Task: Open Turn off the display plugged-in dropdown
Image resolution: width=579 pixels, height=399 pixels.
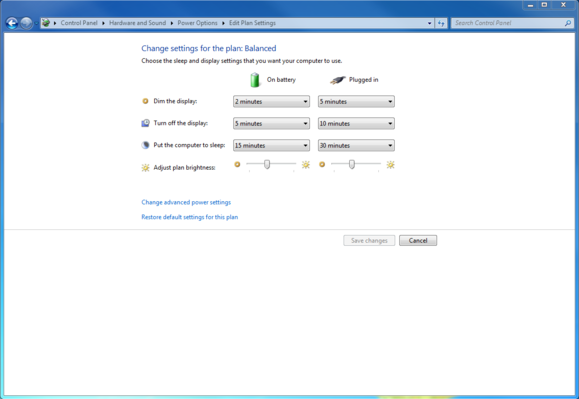Action: pos(356,123)
